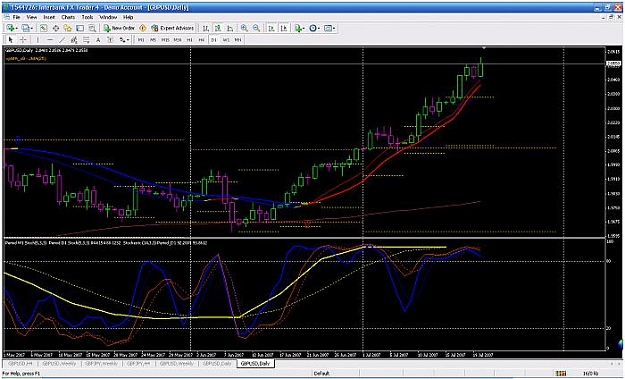
Task: Select the Trendline drawing tool
Action: (62, 40)
